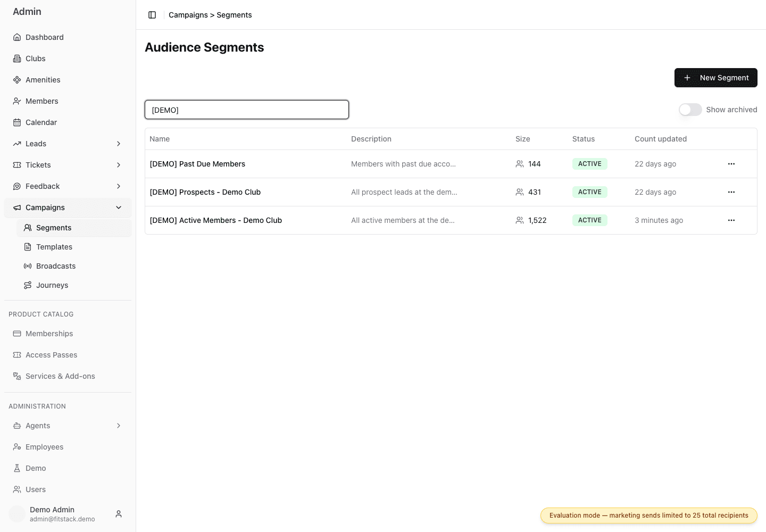Click the Memberships card icon

(x=17, y=334)
